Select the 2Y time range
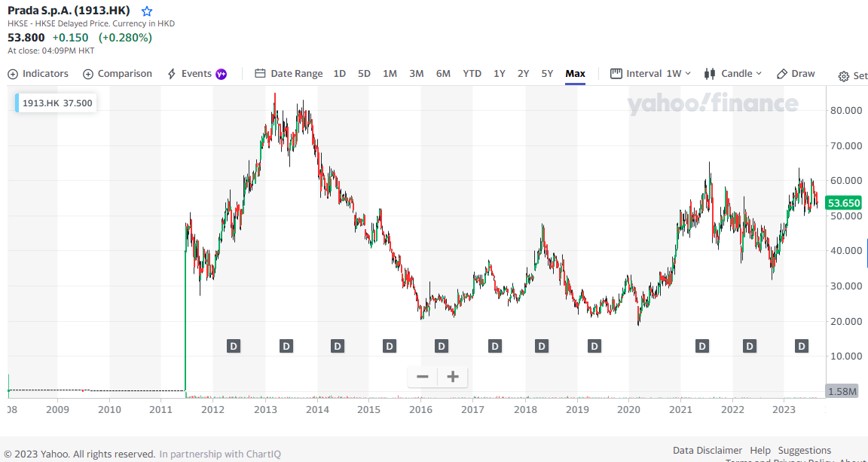868x462 pixels. tap(523, 74)
